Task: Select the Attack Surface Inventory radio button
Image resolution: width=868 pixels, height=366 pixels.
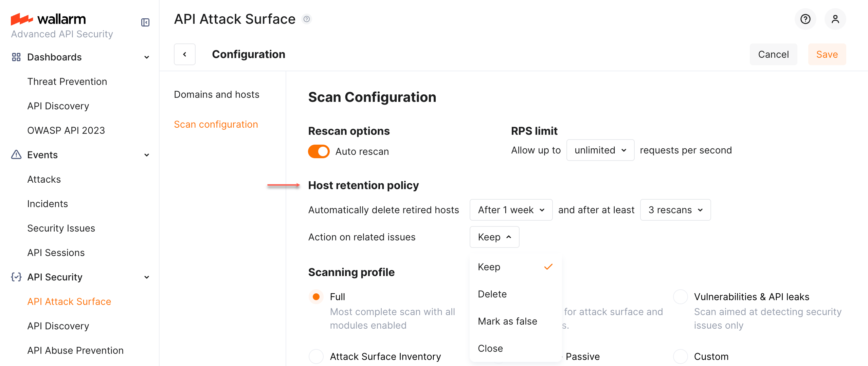Action: [316, 356]
